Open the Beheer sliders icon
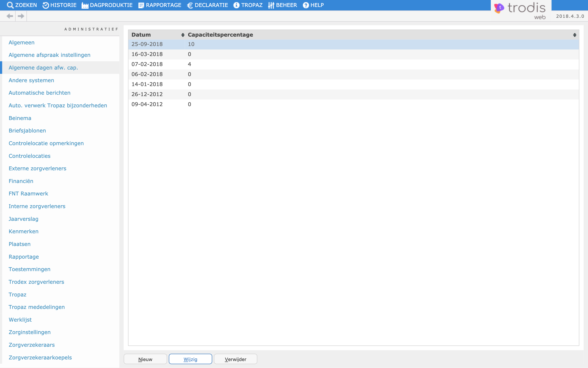 click(x=271, y=5)
